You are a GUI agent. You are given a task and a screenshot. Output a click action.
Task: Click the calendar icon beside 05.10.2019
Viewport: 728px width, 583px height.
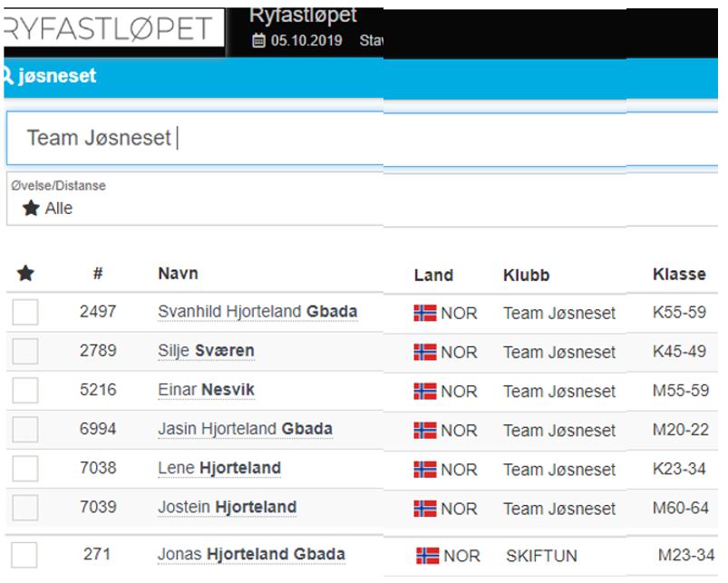(258, 41)
